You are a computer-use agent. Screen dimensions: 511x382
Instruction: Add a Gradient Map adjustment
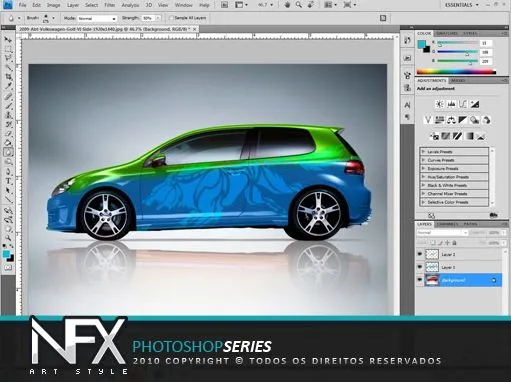pos(469,136)
